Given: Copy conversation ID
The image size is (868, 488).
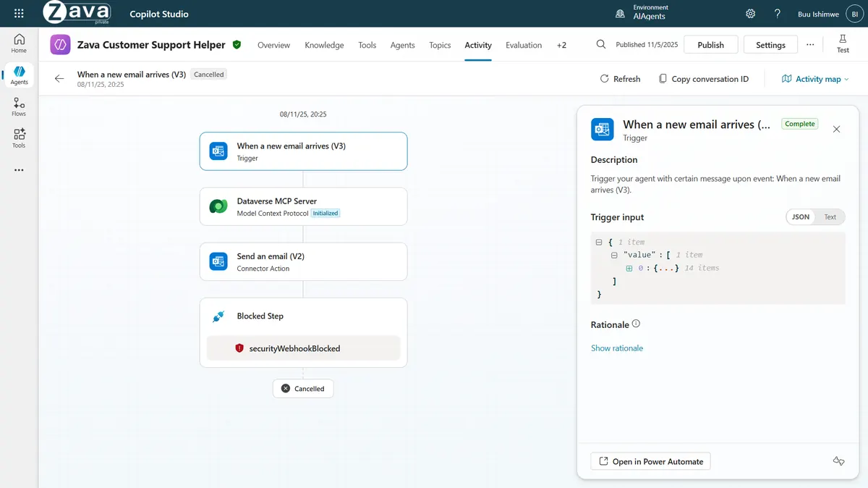Looking at the screenshot, I should click(x=703, y=79).
